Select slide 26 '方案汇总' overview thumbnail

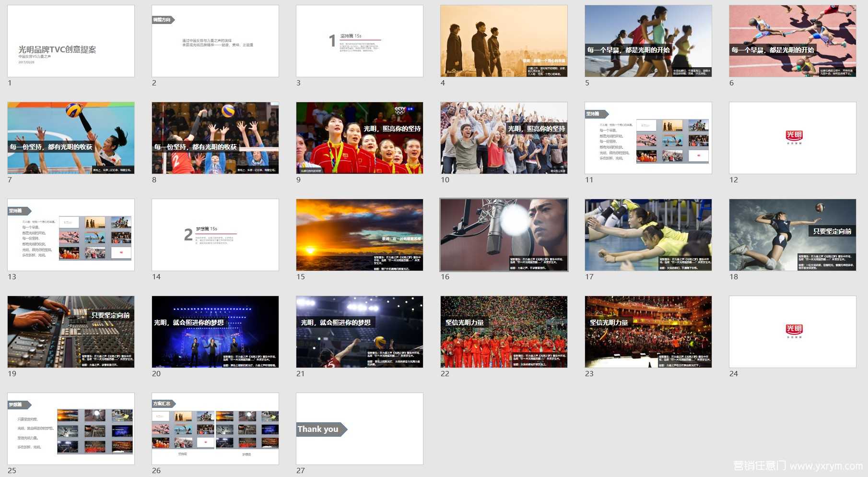click(x=215, y=429)
